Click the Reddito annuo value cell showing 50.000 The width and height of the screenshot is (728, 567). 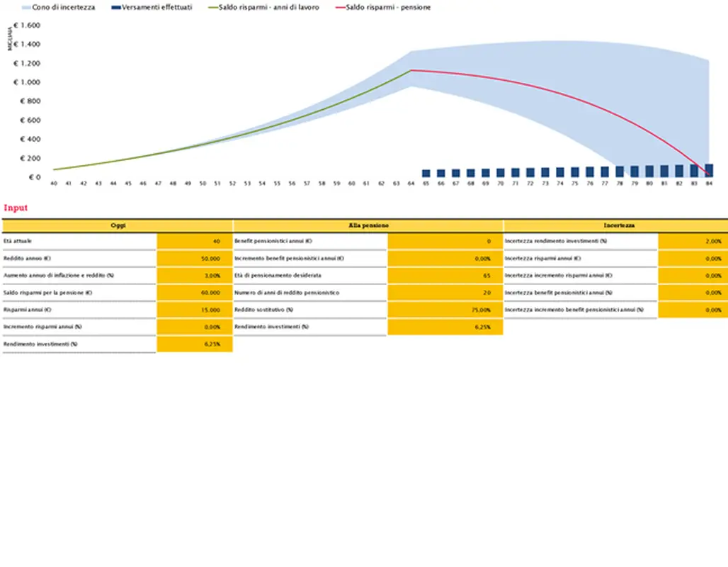195,259
